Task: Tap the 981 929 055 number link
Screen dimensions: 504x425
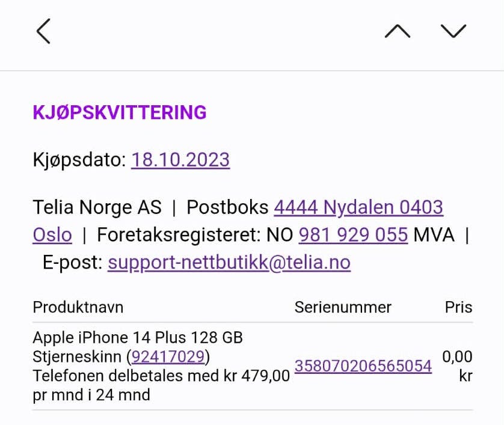Action: [353, 234]
